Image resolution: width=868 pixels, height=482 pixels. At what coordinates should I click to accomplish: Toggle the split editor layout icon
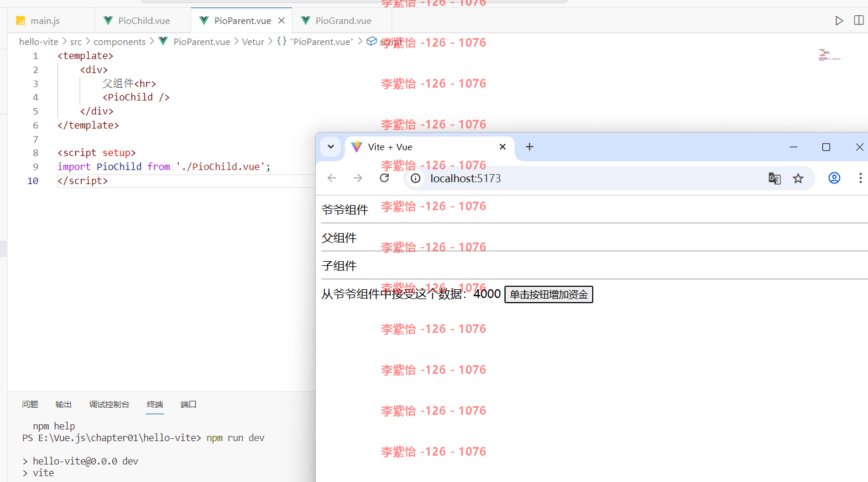(859, 20)
